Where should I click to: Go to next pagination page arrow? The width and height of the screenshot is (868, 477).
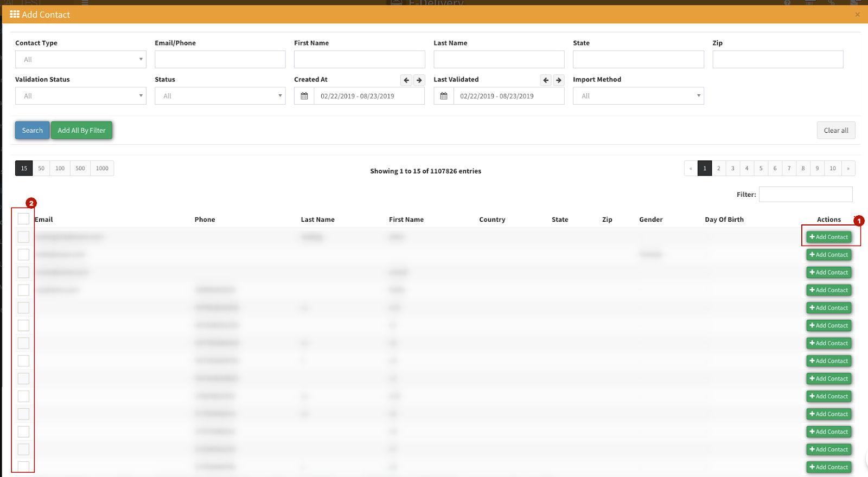tap(848, 169)
